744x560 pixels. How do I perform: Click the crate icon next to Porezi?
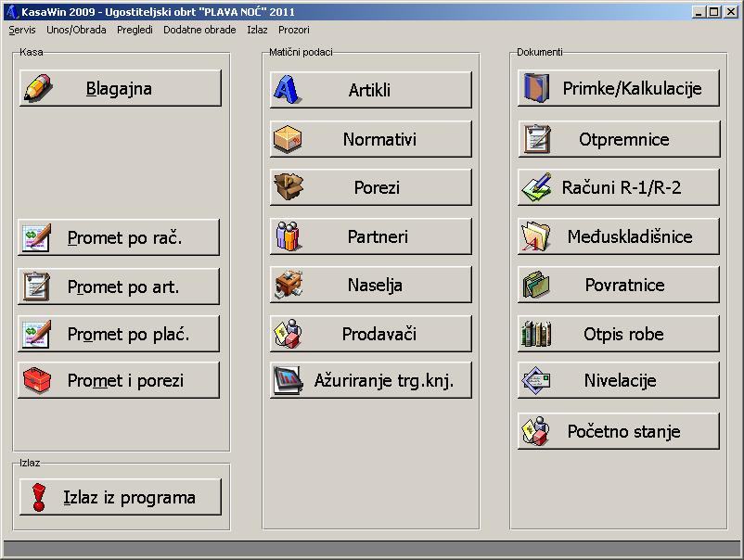(x=289, y=189)
